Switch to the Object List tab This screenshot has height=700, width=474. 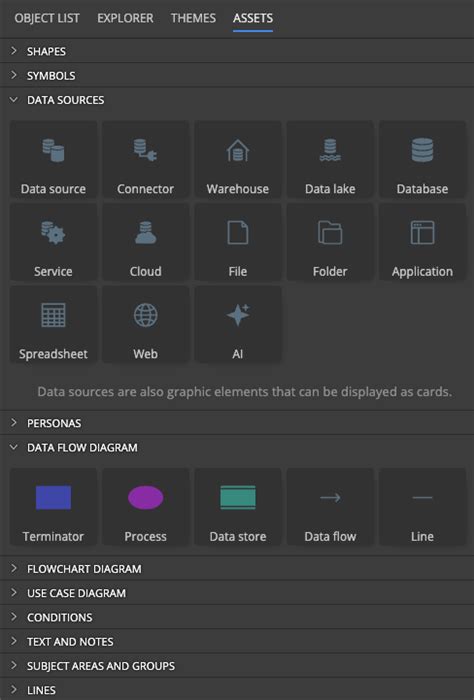click(x=47, y=18)
